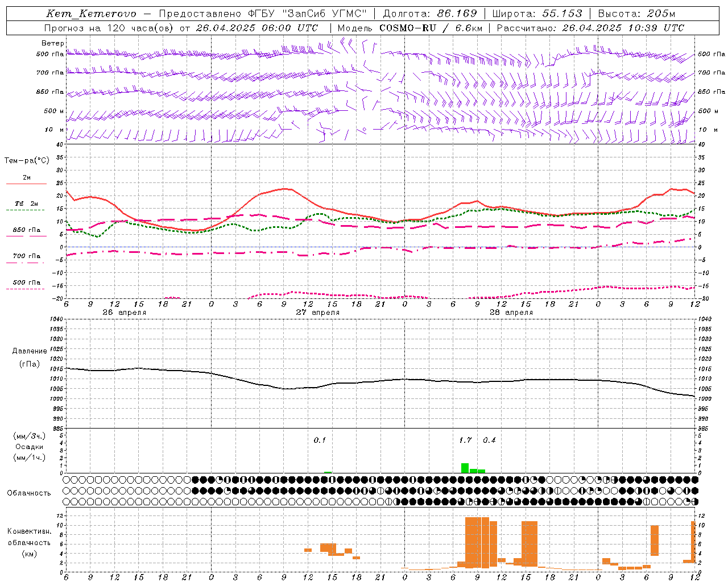Click 'Прогноз на 120 часа(ов)' forecast start text
Viewport: 728px width, 582px height.
point(109,28)
